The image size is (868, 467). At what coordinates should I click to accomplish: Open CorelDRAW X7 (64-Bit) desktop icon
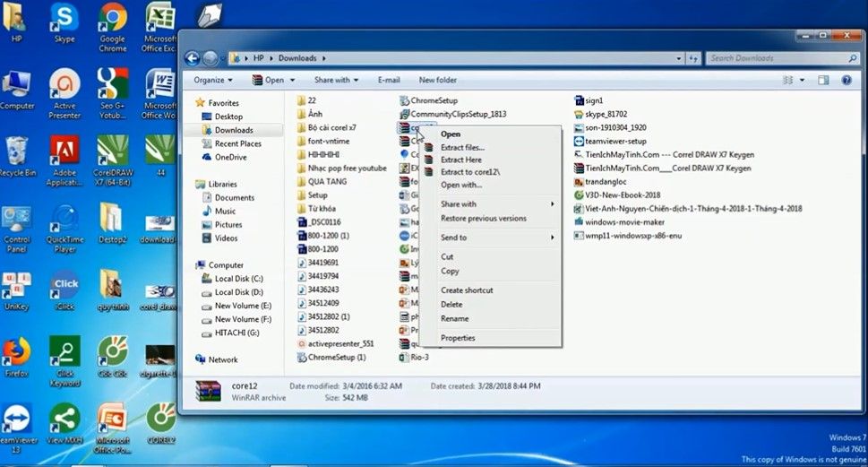(112, 160)
